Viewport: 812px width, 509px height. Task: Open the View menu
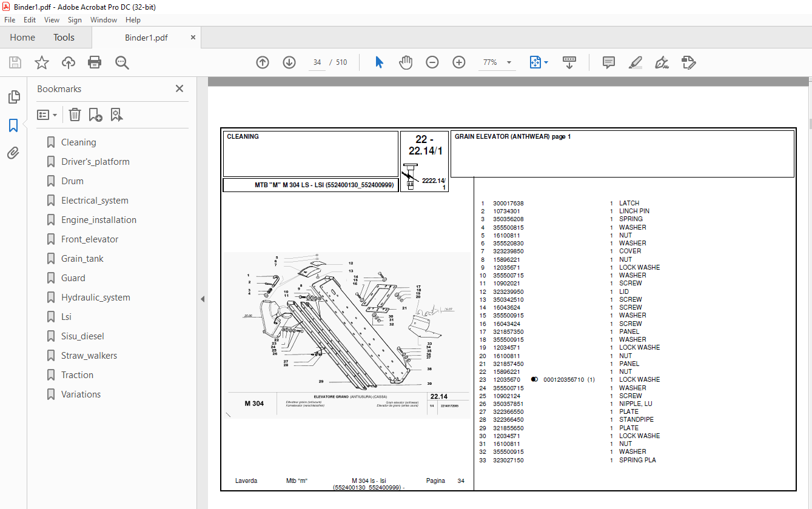click(x=52, y=20)
